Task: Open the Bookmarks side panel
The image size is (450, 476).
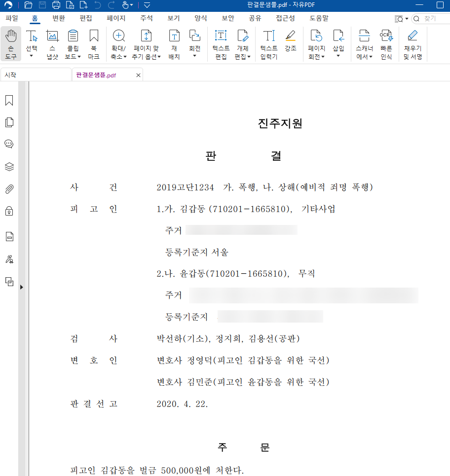Action: tap(9, 101)
